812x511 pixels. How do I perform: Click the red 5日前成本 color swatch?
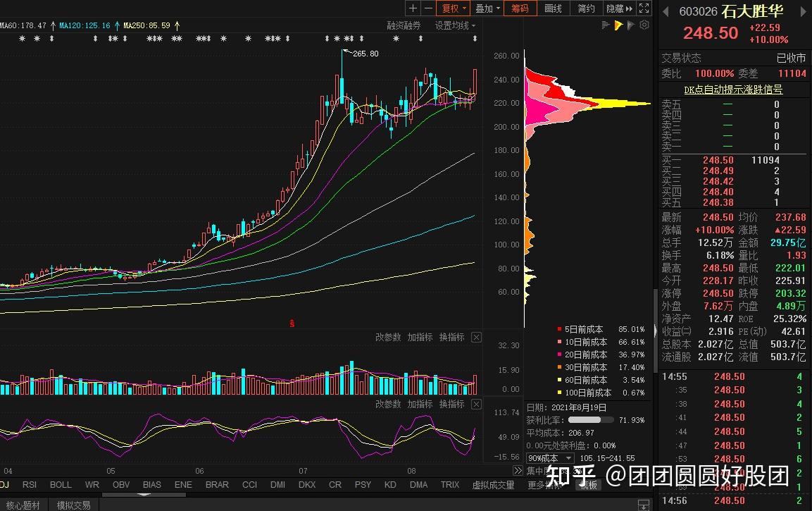click(x=559, y=329)
